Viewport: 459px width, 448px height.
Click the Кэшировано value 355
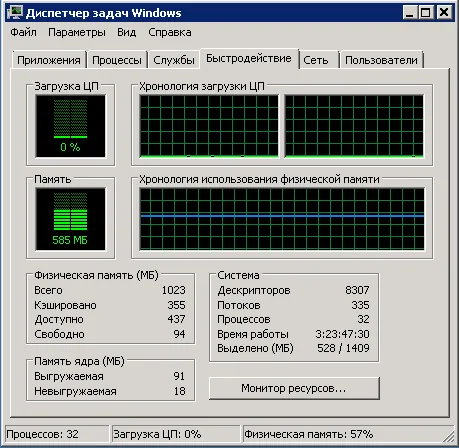(176, 305)
